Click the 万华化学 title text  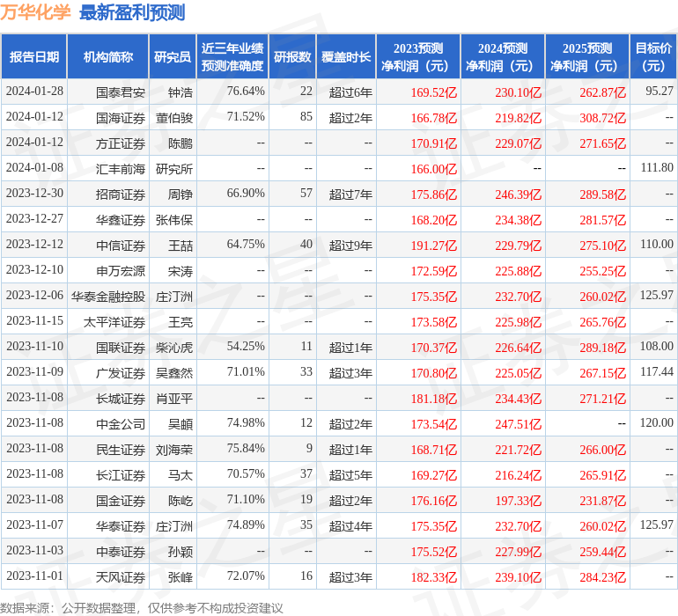35,12
